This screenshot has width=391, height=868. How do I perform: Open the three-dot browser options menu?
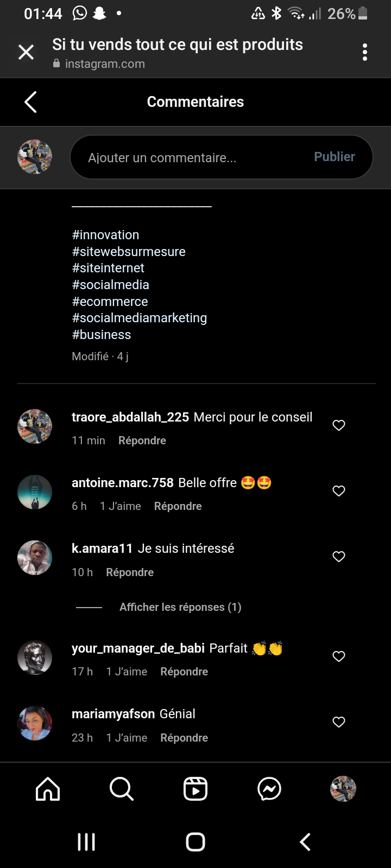click(365, 52)
